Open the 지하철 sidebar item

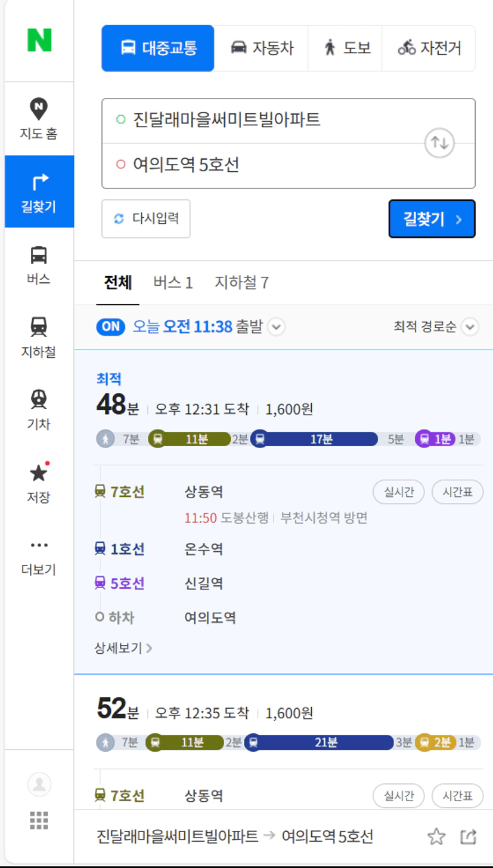pos(39,337)
